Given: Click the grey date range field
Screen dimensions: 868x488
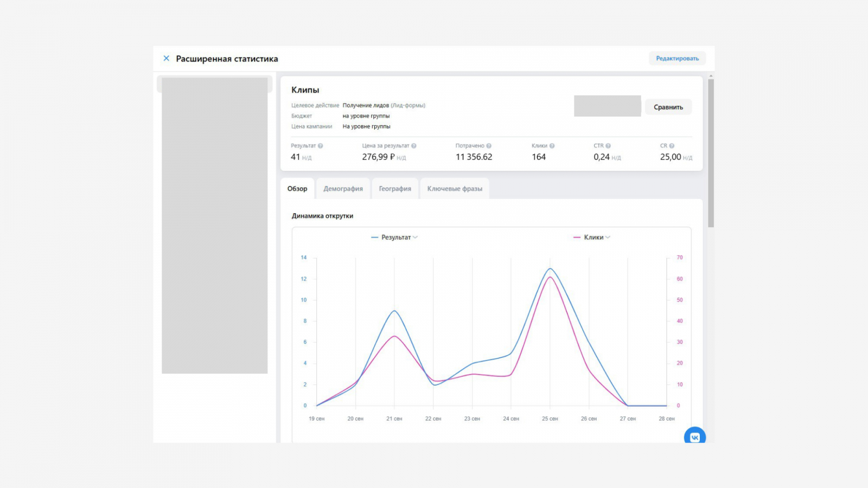Looking at the screenshot, I should [607, 106].
